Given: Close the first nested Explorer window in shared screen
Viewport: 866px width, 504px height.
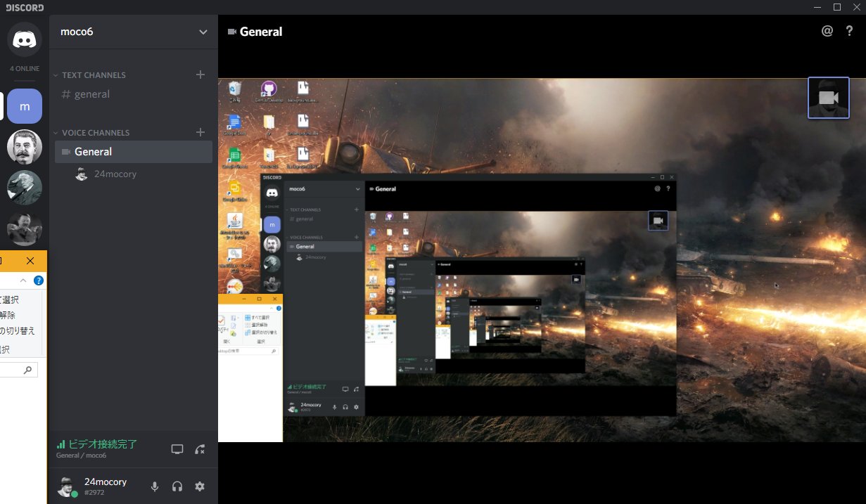Looking at the screenshot, I should click(274, 299).
